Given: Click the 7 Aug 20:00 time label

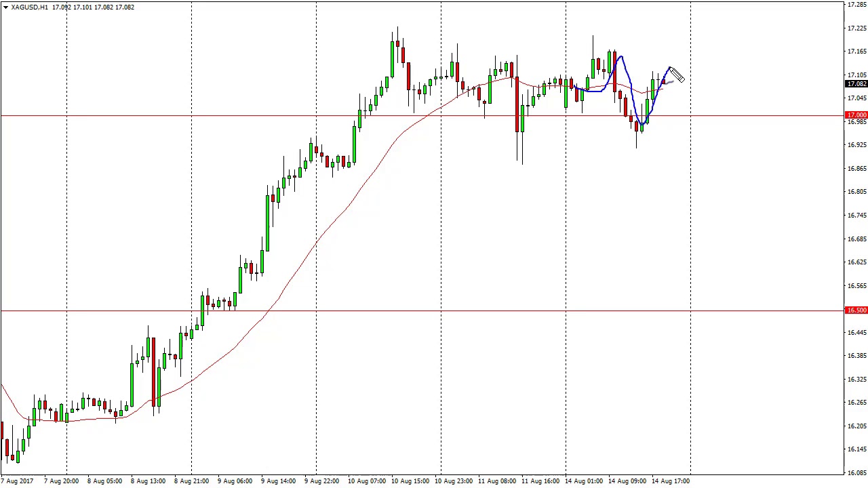Looking at the screenshot, I should coord(61,482).
